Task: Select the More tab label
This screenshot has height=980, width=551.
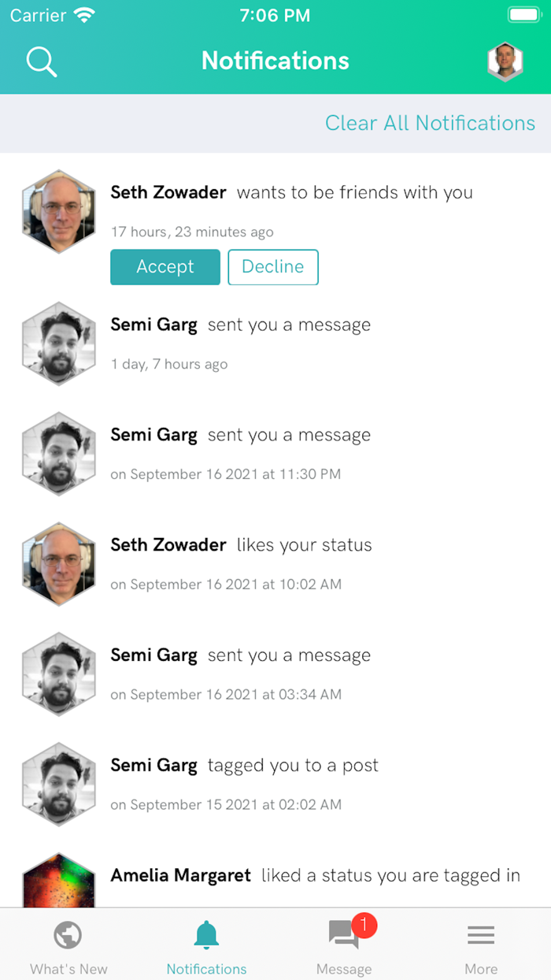Action: tap(481, 969)
